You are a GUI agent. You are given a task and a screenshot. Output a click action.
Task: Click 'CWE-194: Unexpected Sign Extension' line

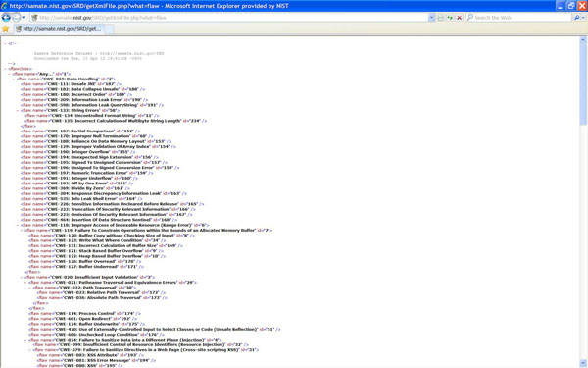89,157
